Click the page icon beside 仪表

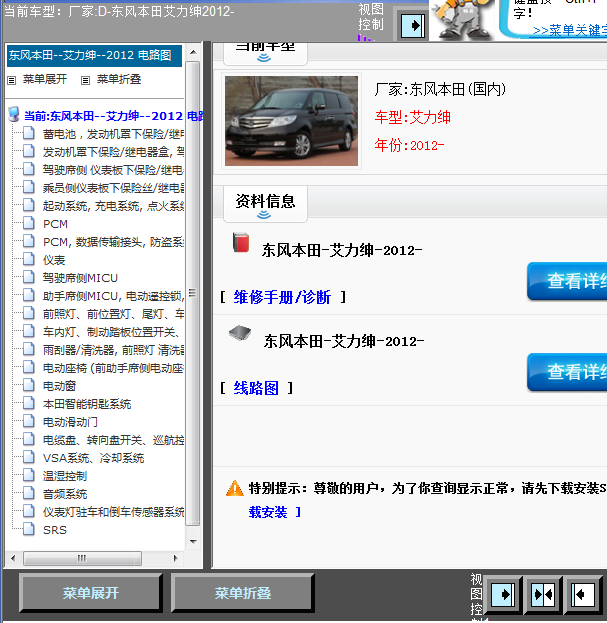click(x=29, y=259)
